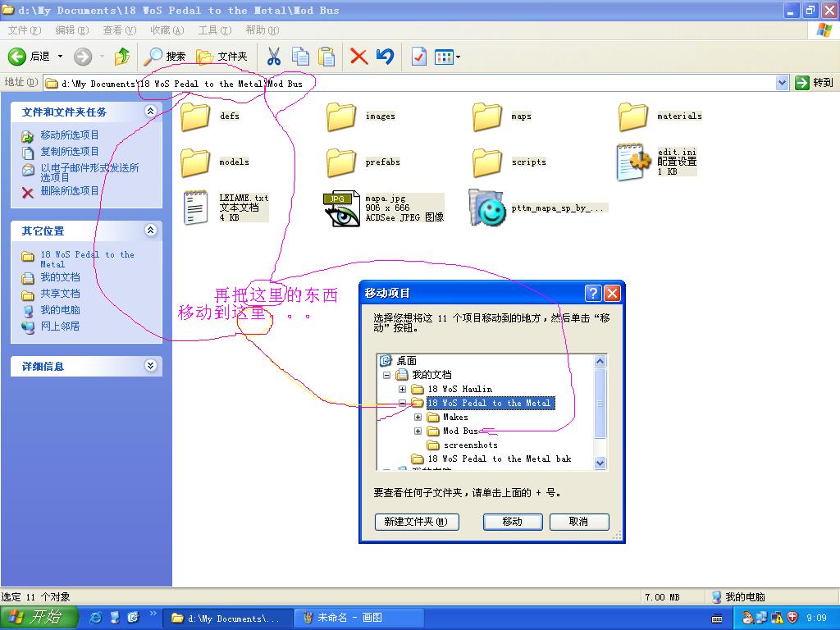
Task: Select the materials folder icon
Action: click(x=633, y=117)
